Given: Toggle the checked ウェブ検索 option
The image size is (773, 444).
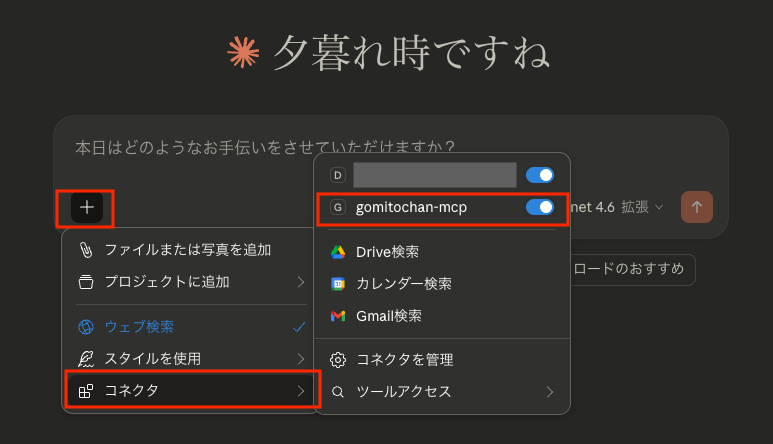Looking at the screenshot, I should click(x=191, y=327).
